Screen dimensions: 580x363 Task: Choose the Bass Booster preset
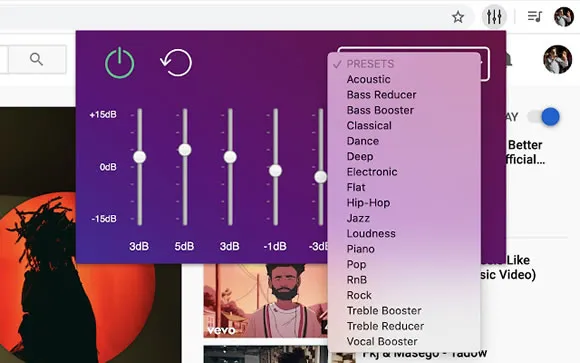pos(380,110)
